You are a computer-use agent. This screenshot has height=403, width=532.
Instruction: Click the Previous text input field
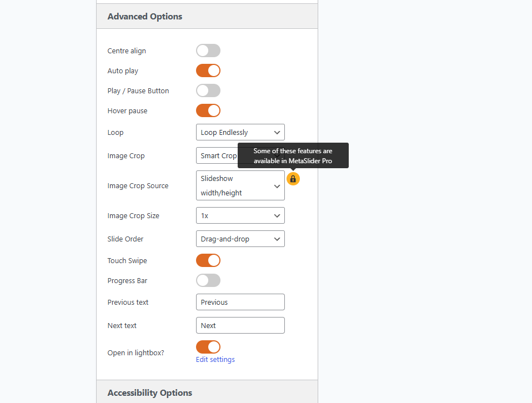(x=240, y=302)
